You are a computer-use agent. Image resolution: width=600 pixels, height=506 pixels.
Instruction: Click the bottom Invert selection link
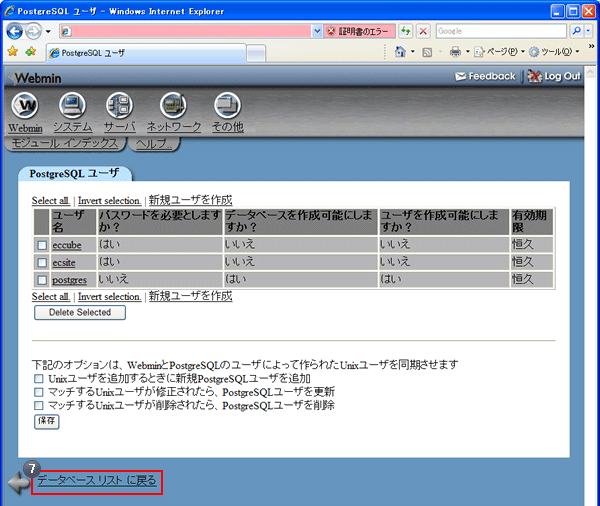click(x=109, y=297)
